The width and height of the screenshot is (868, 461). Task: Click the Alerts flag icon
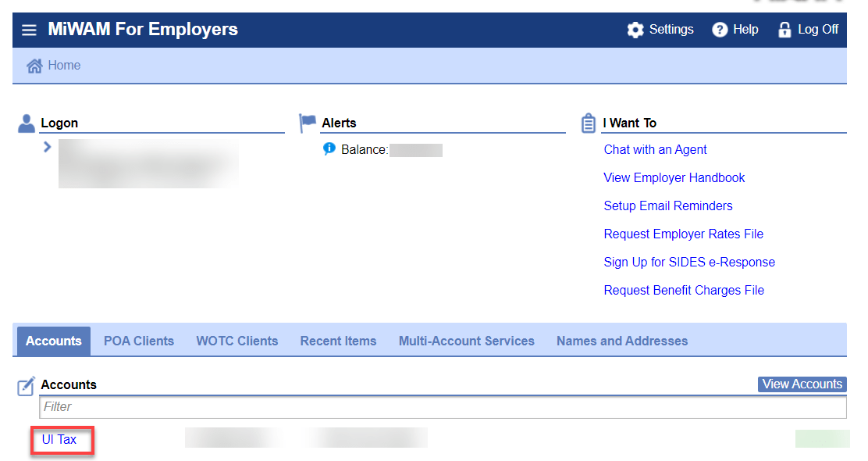[308, 123]
